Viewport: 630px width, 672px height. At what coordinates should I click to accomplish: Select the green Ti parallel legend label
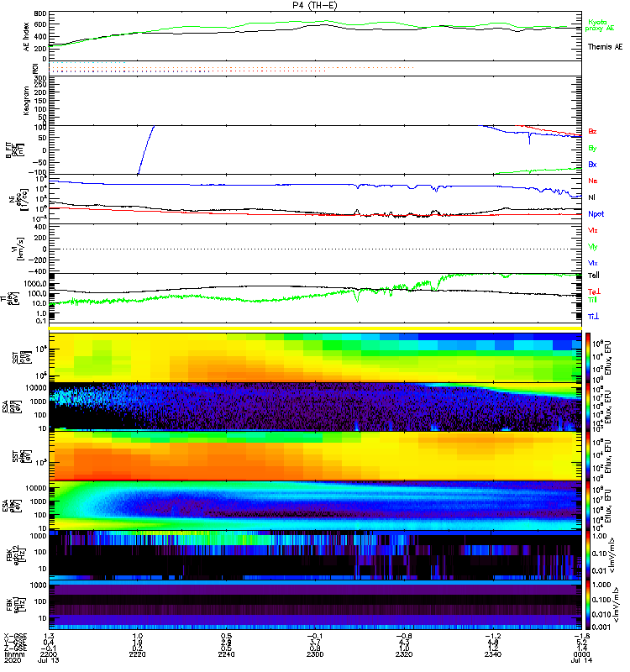[592, 300]
